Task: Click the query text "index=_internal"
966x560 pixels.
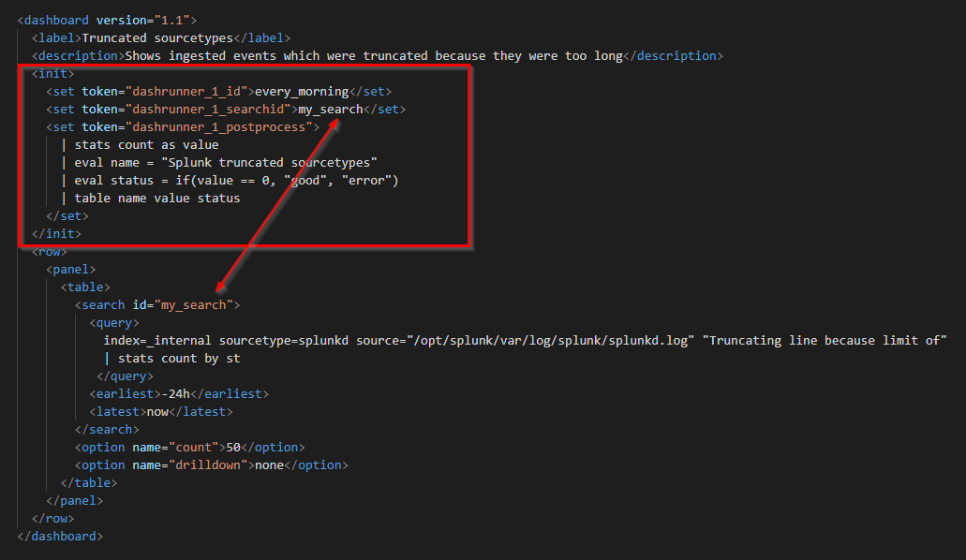Action: 157,341
